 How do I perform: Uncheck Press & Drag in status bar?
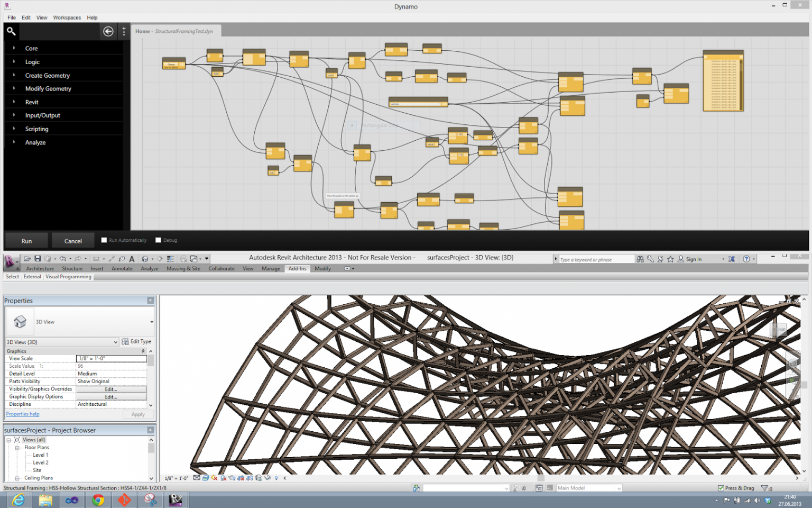point(721,488)
